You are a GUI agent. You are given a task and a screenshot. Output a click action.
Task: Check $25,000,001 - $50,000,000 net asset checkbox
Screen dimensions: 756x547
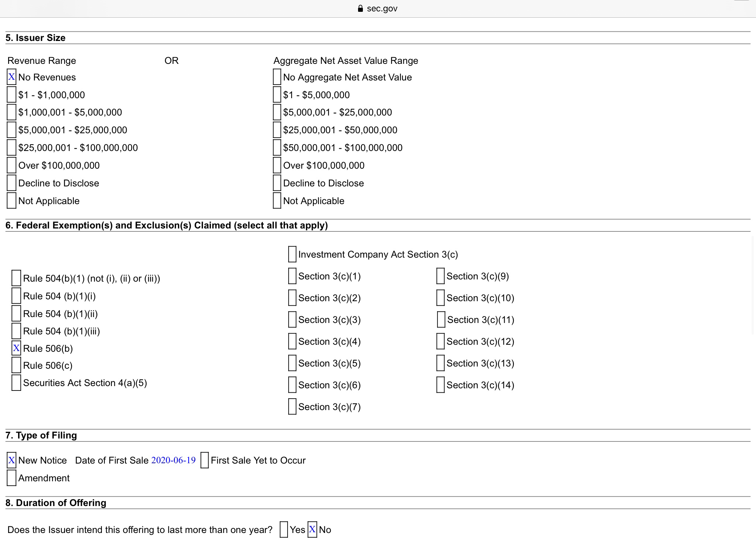tap(277, 130)
